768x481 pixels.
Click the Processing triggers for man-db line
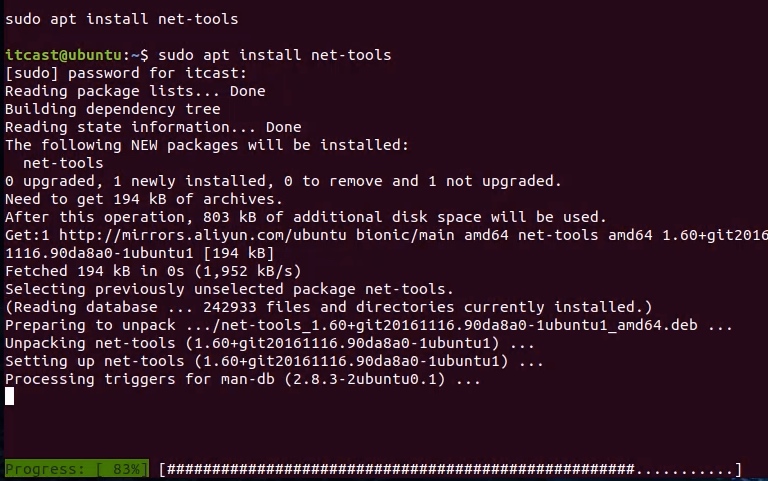tap(243, 379)
